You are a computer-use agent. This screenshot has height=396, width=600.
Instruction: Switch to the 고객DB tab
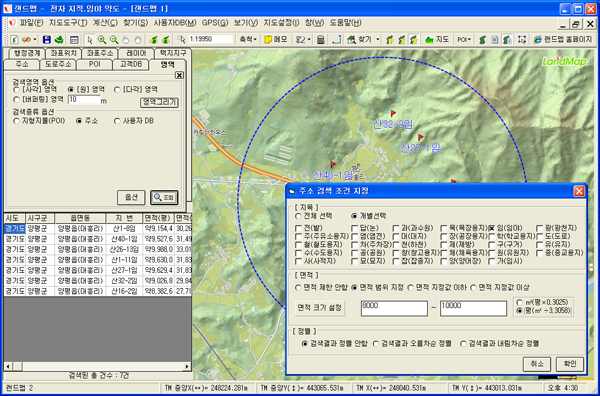click(131, 64)
